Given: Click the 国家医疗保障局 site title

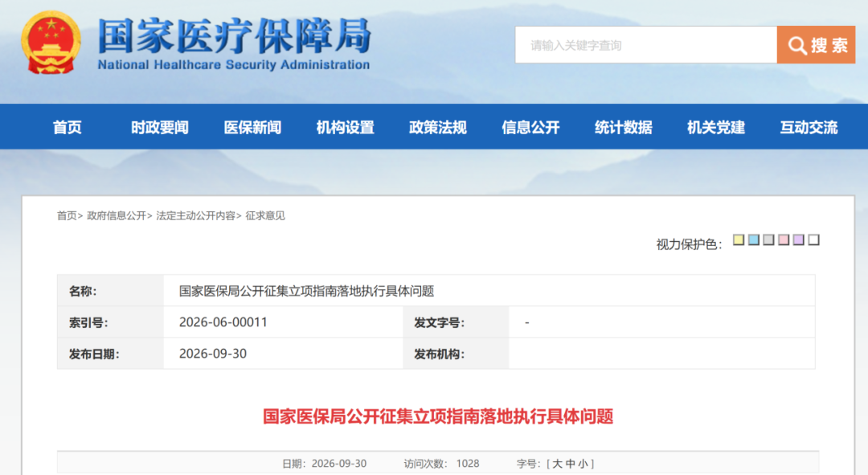Looking at the screenshot, I should point(234,35).
